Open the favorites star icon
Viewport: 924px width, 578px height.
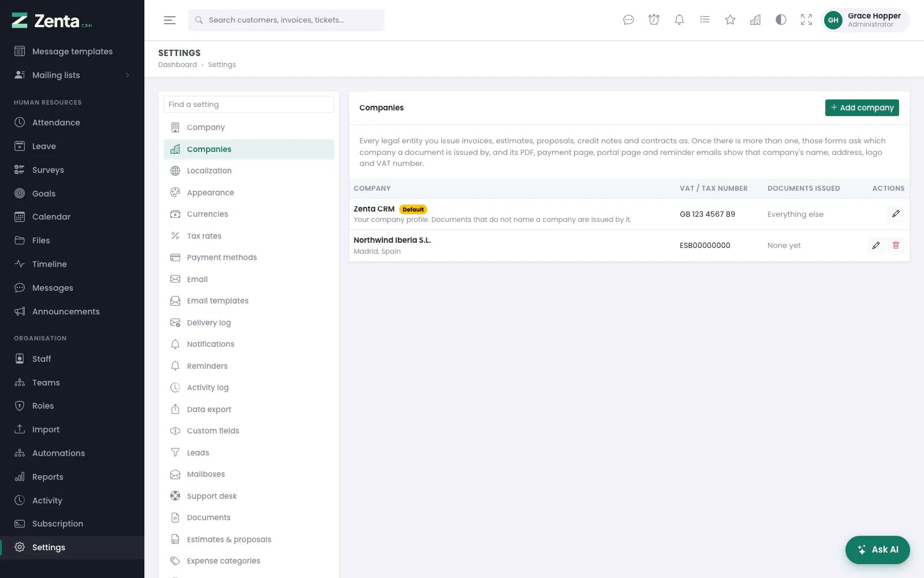pyautogui.click(x=730, y=20)
